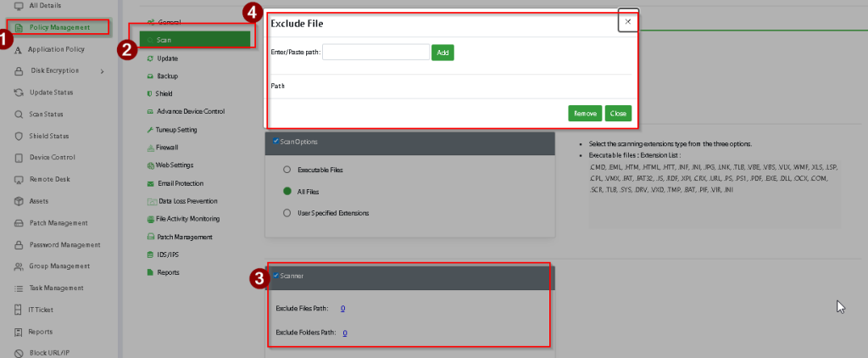Screen dimensions: 868x358
Task: Expand the Disk Encryption submenu arrow
Action: (x=102, y=71)
